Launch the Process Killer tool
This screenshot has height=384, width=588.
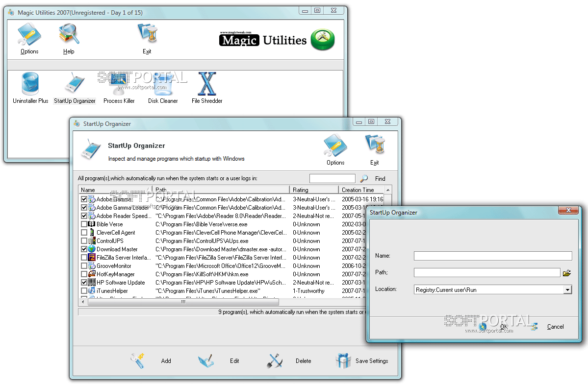119,89
